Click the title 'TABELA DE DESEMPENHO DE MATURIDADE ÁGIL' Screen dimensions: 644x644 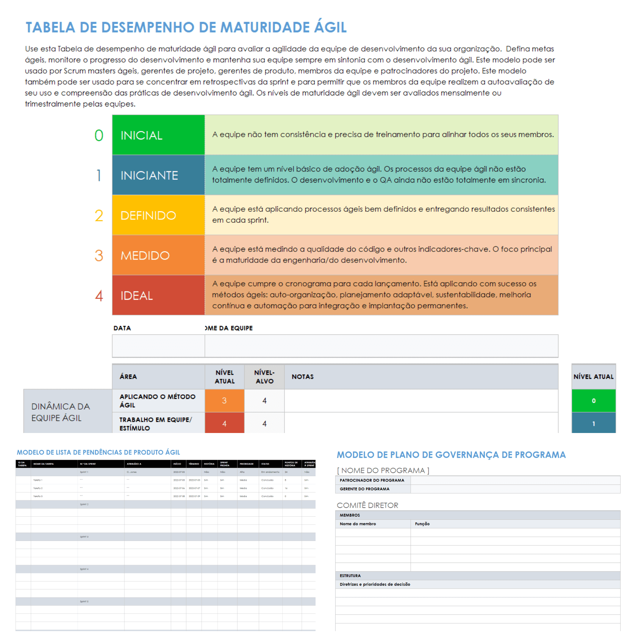(186, 27)
